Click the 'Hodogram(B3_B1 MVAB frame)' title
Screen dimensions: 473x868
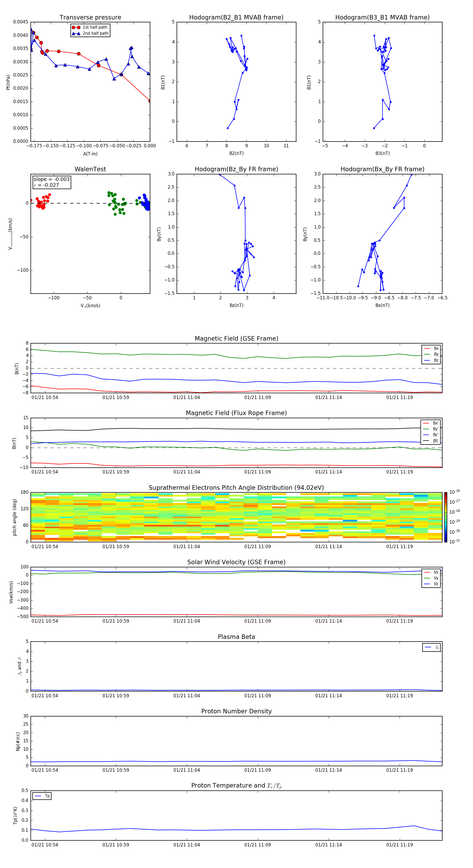click(382, 18)
